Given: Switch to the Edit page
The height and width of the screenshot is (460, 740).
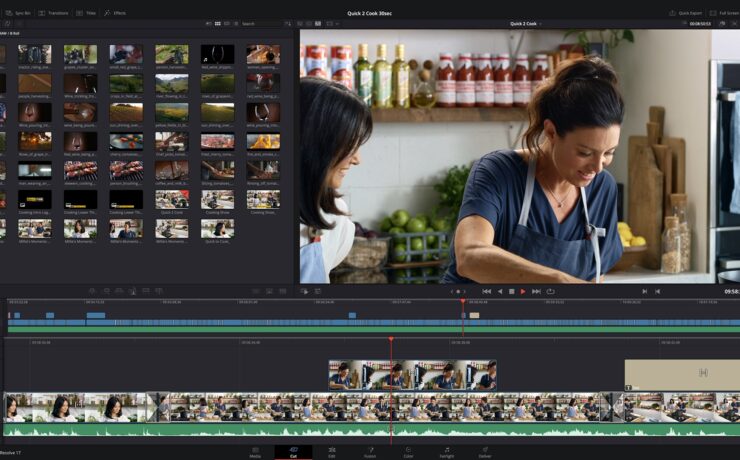Looking at the screenshot, I should tap(332, 452).
